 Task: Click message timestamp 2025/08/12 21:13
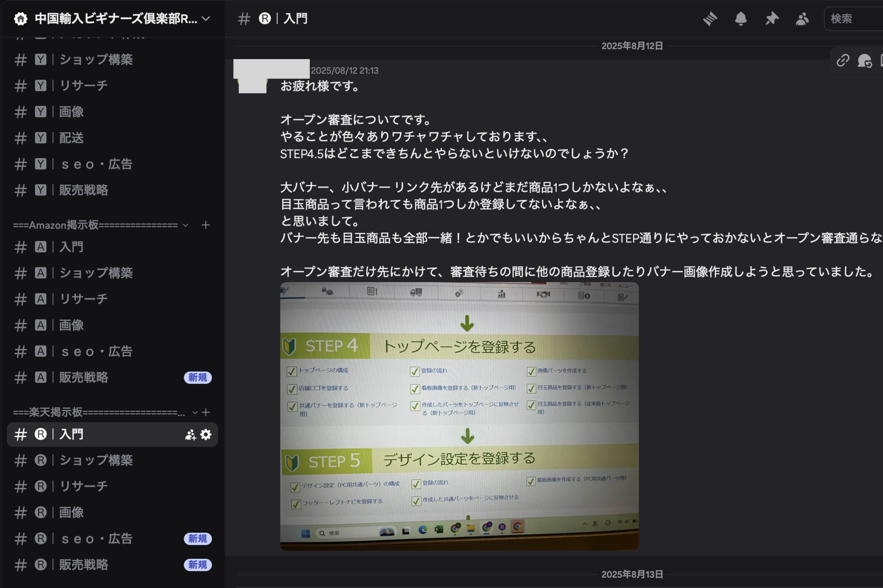pyautogui.click(x=344, y=71)
